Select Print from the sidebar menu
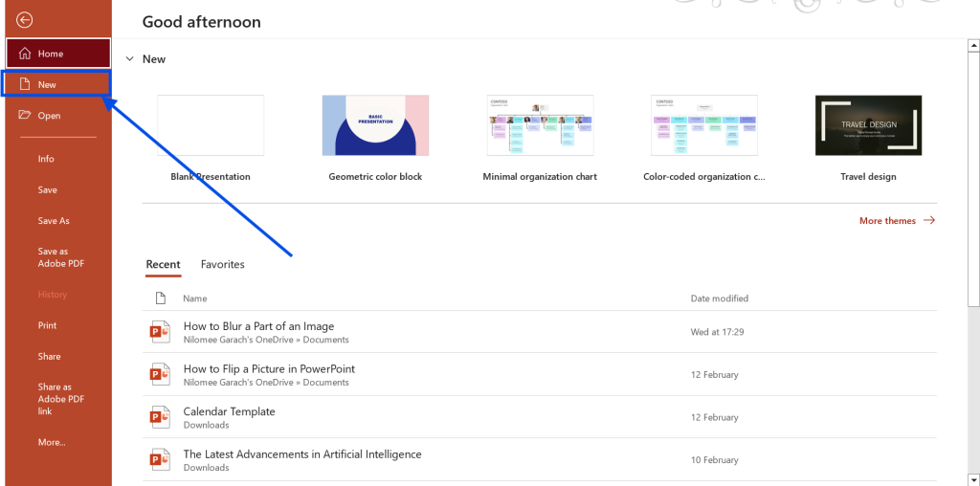This screenshot has width=980, height=486. (x=47, y=325)
